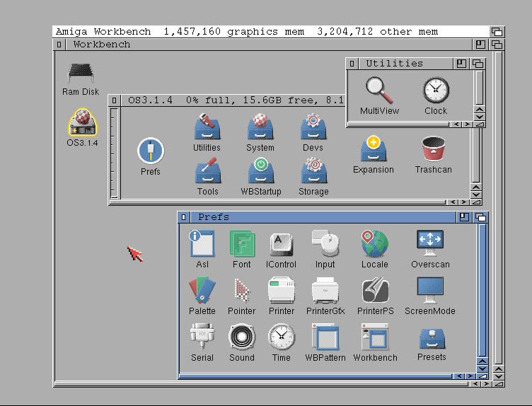The width and height of the screenshot is (532, 406).
Task: Toggle zoom gadget of Prefs window
Action: (x=464, y=217)
